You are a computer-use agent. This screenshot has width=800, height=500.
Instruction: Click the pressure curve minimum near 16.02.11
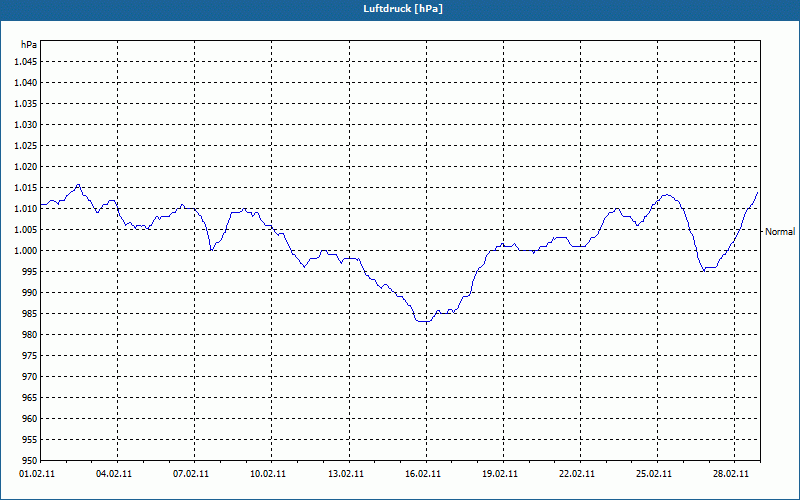(x=423, y=321)
